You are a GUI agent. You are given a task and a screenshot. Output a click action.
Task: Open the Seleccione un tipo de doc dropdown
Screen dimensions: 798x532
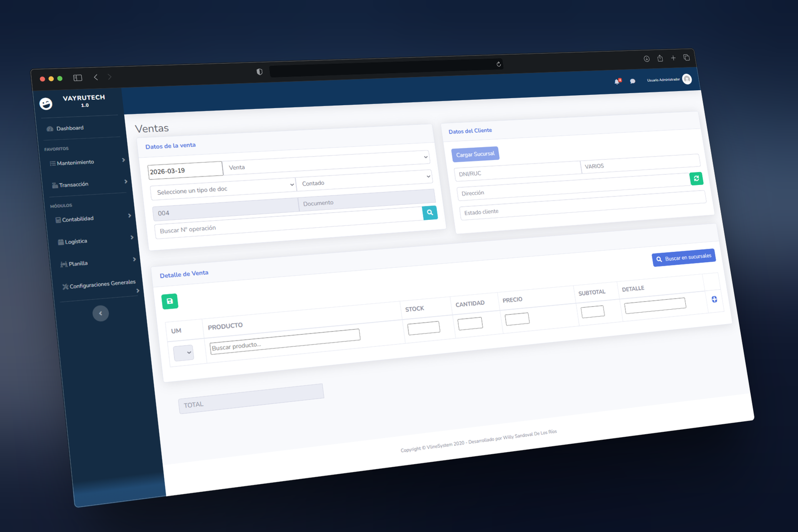click(223, 188)
